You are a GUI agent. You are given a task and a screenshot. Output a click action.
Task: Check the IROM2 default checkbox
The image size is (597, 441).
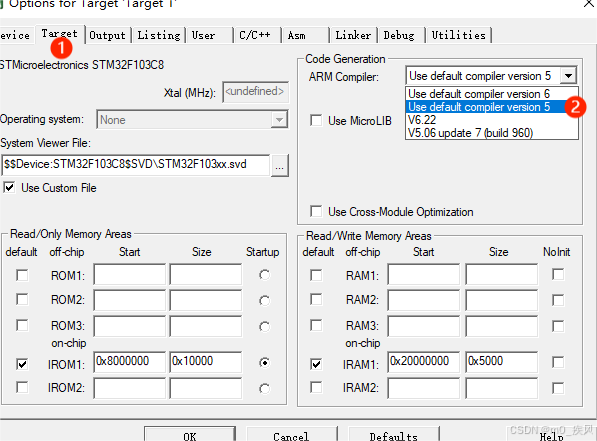point(22,387)
